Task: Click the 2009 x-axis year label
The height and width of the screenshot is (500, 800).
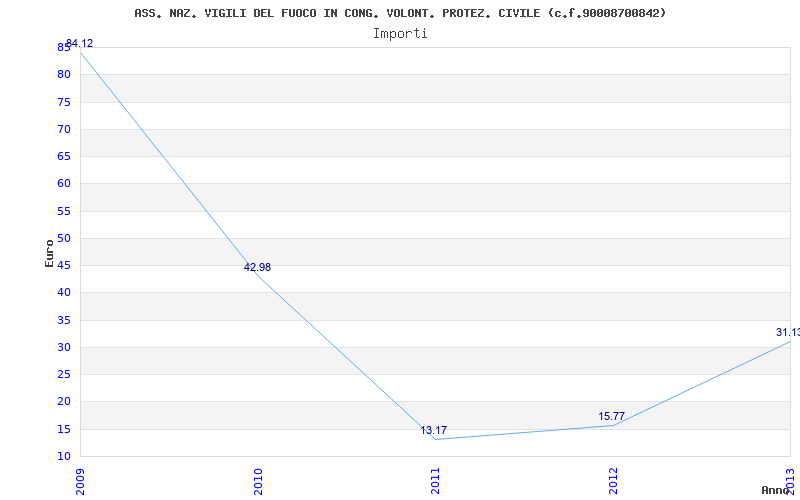Action: tap(81, 479)
